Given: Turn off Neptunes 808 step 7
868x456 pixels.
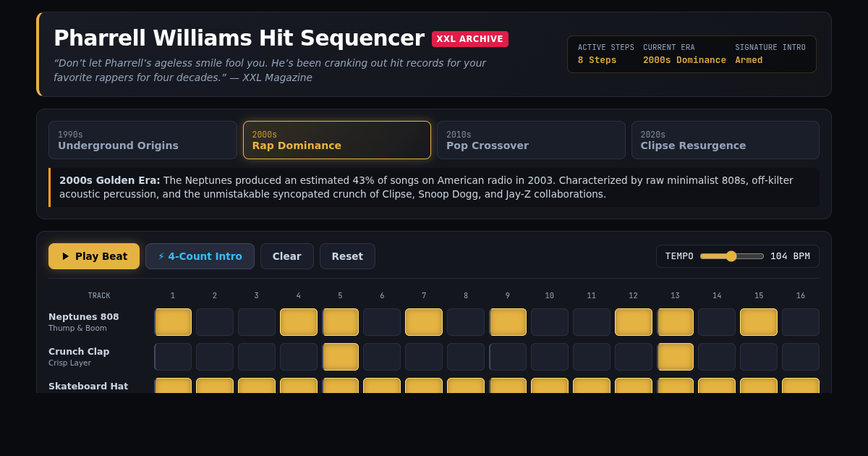Looking at the screenshot, I should [424, 322].
